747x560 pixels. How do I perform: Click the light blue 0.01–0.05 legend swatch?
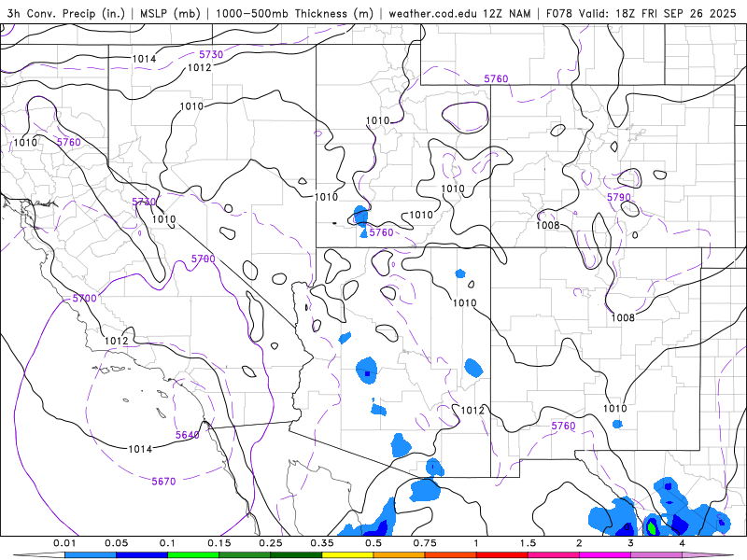(x=91, y=555)
